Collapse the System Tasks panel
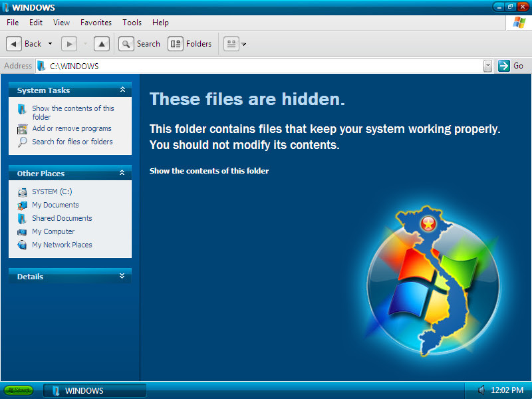 [123, 90]
